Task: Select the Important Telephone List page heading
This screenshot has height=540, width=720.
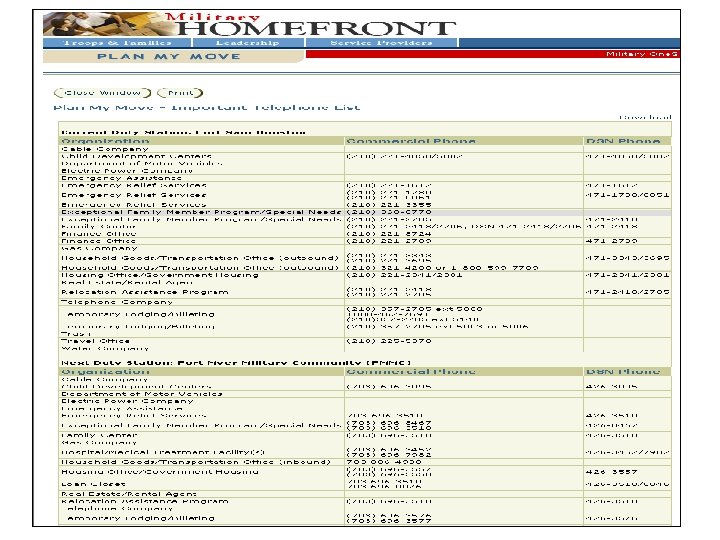Action: click(207, 107)
